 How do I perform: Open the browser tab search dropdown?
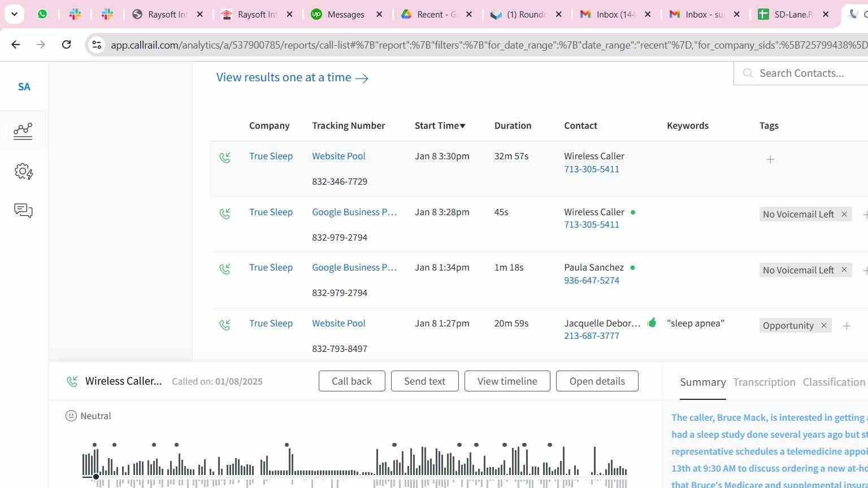[14, 14]
